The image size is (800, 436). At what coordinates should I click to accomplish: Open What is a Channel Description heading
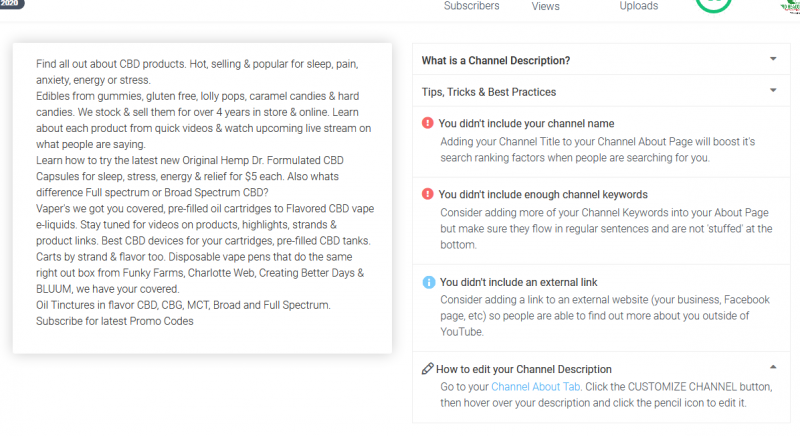pos(496,60)
